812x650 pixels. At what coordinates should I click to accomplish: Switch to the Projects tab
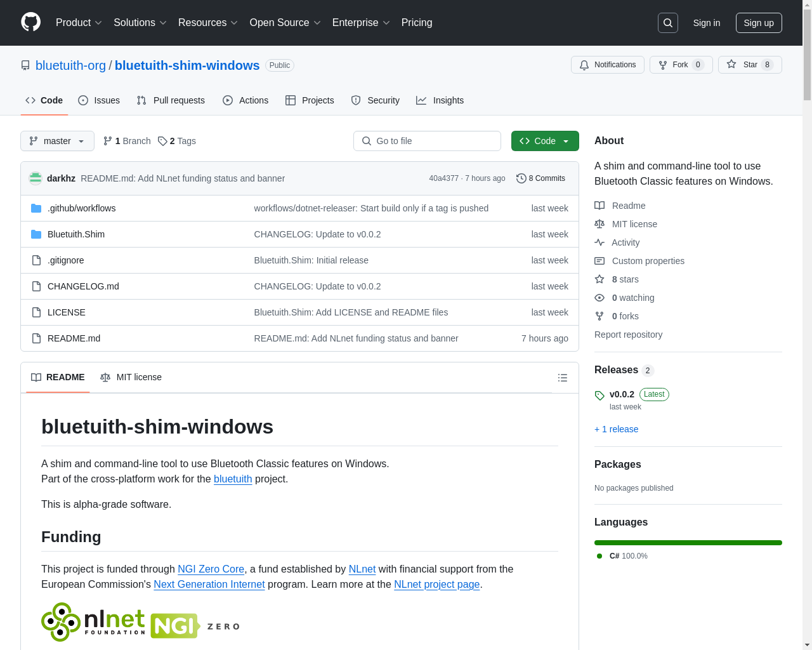310,100
